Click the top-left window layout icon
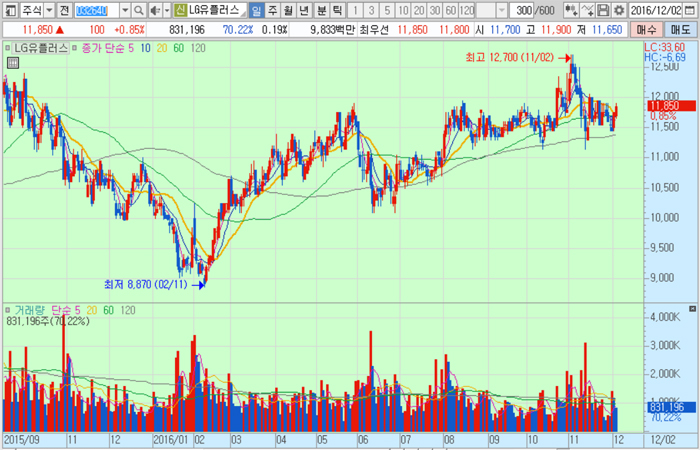 (x=8, y=10)
